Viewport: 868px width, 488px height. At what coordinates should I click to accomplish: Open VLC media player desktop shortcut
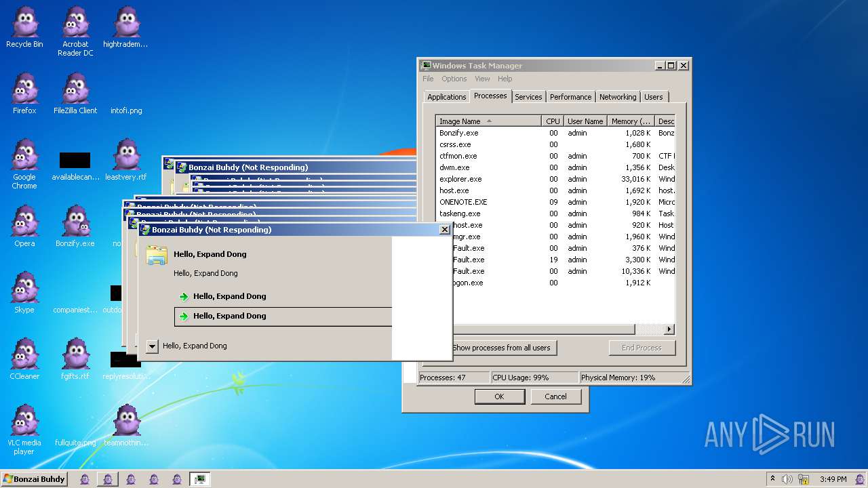(24, 430)
